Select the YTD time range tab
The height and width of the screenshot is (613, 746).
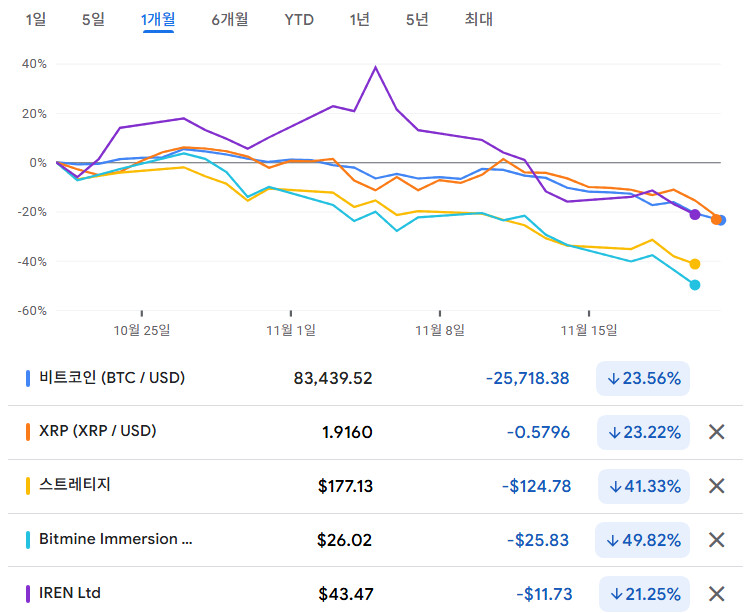298,19
